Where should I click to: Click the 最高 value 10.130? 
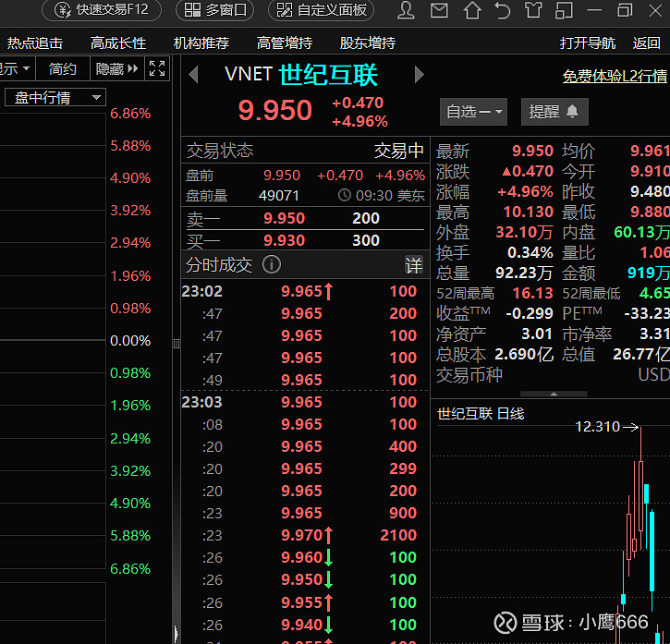pos(528,212)
